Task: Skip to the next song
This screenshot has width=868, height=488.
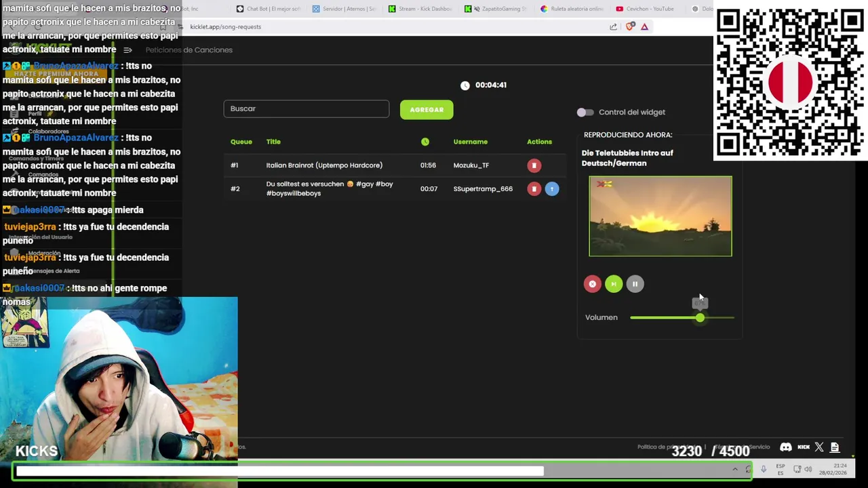Action: 614,284
